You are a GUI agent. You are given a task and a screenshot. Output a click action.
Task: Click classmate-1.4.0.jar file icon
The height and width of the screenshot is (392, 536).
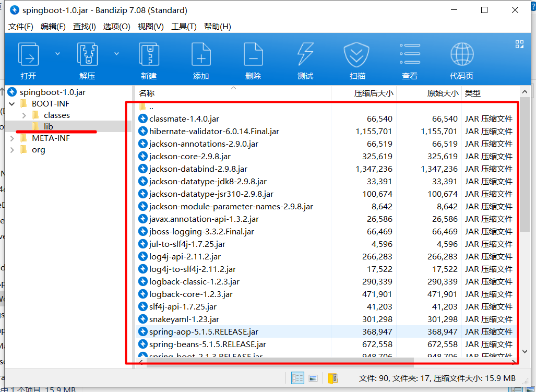142,118
